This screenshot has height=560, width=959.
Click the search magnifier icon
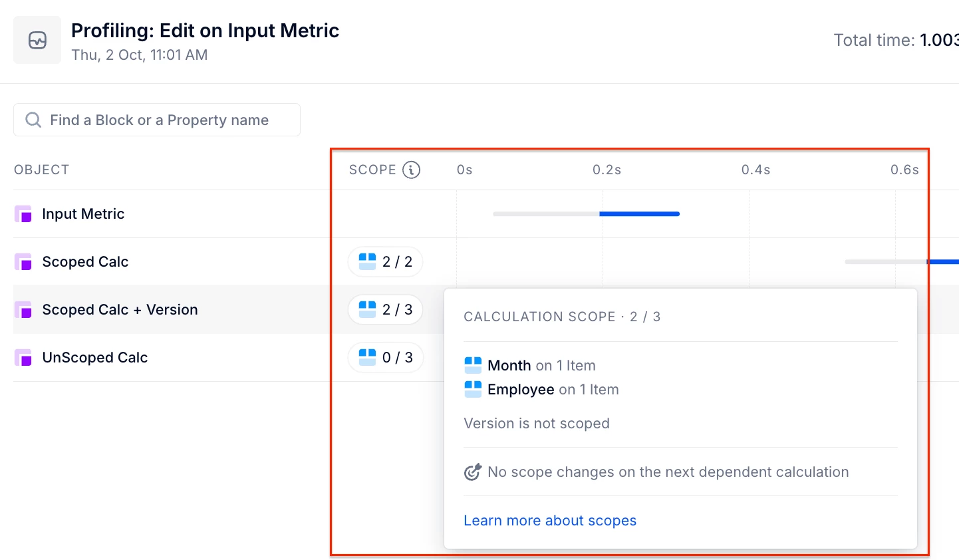pyautogui.click(x=33, y=120)
